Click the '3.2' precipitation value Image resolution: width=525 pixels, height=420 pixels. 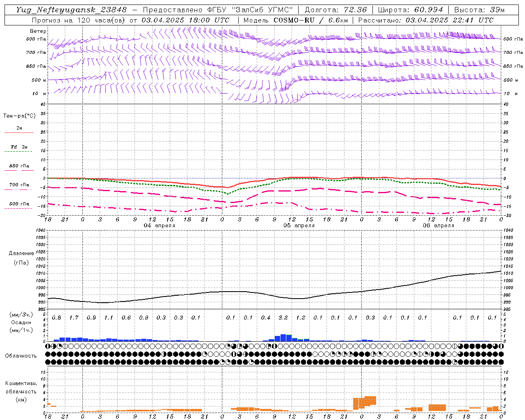(283, 317)
